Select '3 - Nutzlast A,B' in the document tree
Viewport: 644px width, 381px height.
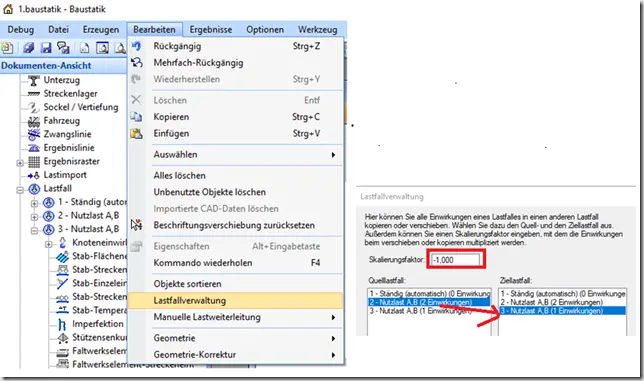[88, 229]
